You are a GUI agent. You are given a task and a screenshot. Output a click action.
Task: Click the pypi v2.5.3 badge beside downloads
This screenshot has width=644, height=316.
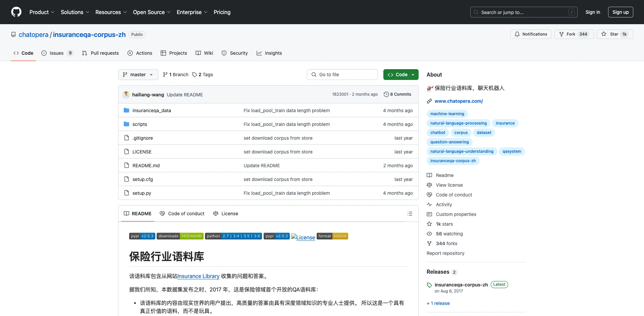(x=142, y=236)
